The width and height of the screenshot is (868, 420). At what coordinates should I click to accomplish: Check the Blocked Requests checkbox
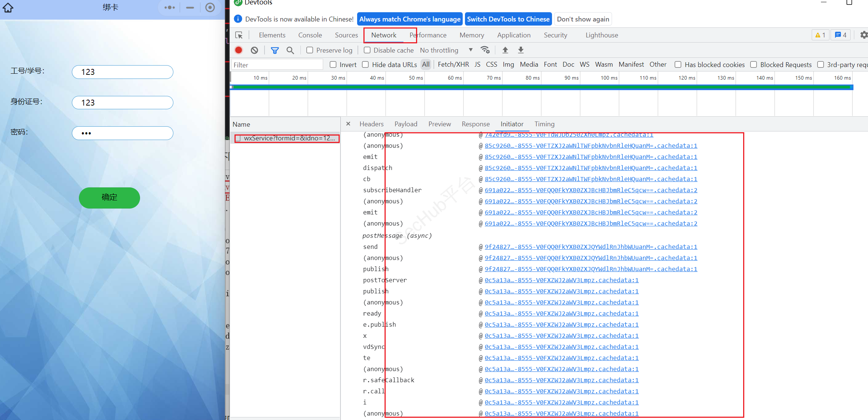[x=754, y=64]
